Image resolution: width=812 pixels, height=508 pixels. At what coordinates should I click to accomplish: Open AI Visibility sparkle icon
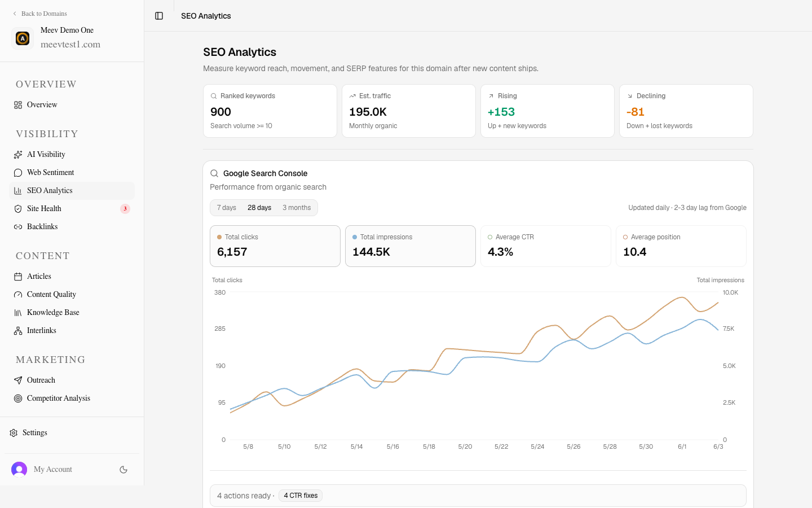(18, 155)
